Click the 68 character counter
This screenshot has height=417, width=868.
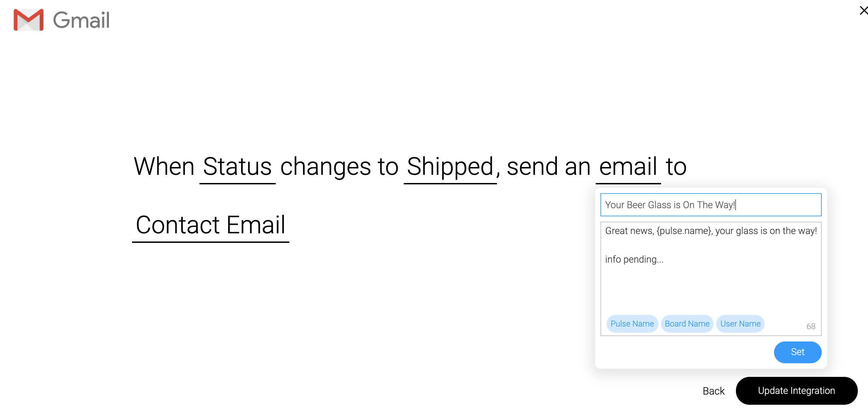811,327
